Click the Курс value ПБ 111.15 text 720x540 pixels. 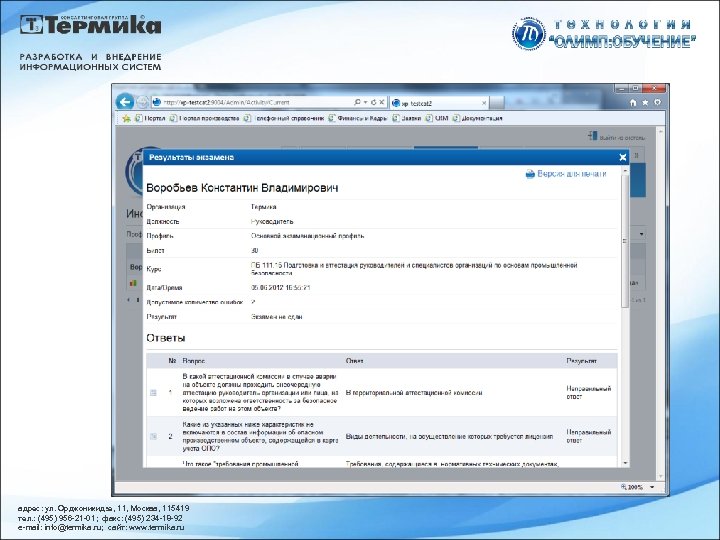414,269
